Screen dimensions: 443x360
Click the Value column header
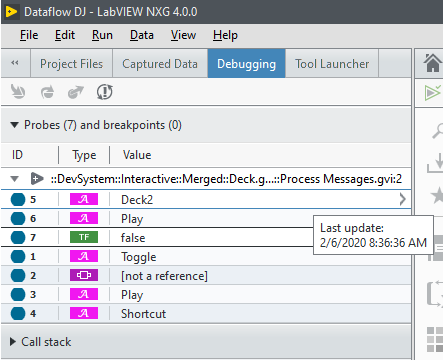tap(137, 155)
